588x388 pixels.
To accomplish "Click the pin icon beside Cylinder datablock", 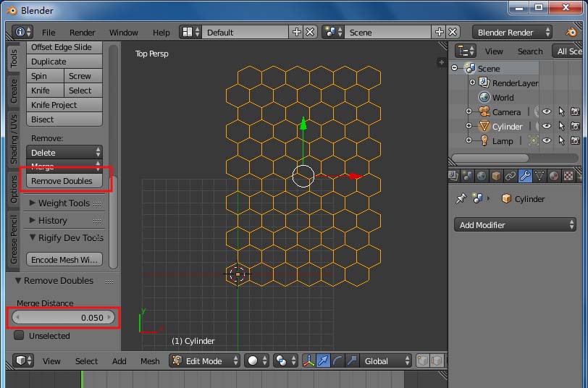I will point(461,198).
